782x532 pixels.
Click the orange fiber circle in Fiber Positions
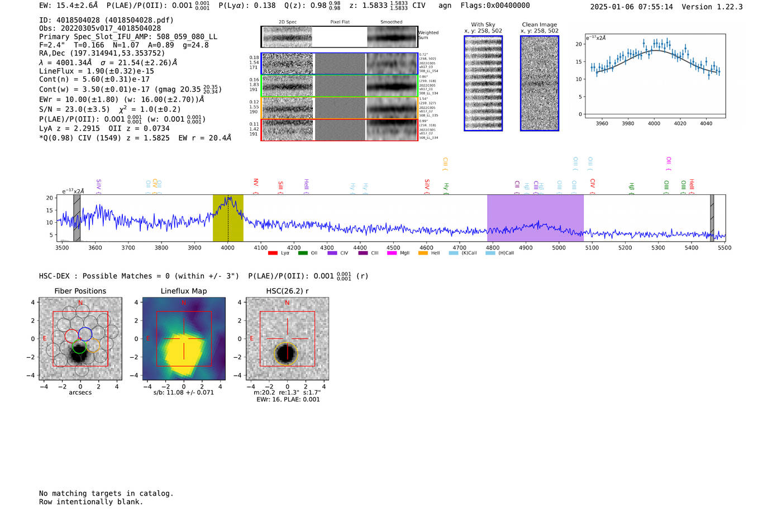(93, 345)
